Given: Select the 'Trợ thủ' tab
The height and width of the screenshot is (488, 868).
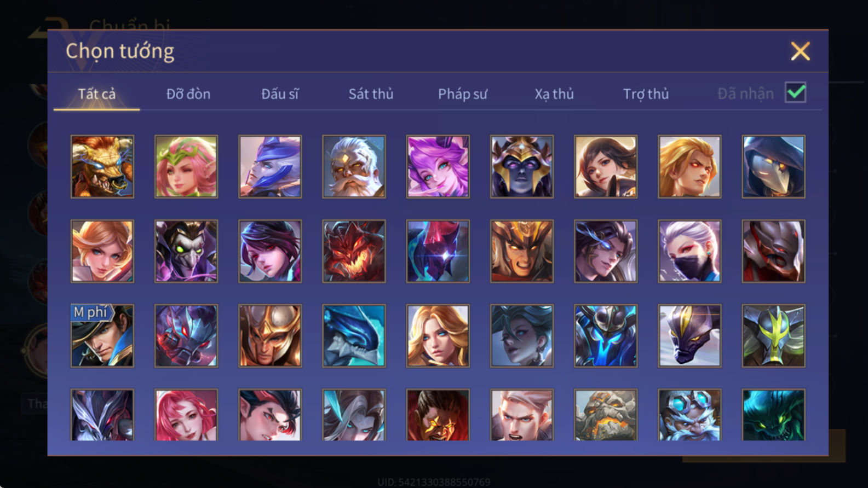Looking at the screenshot, I should 646,94.
